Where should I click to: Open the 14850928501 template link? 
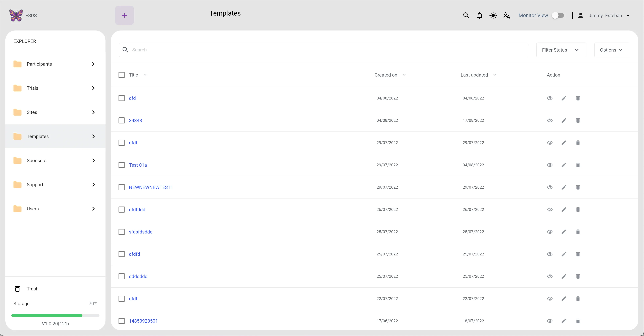tap(143, 321)
